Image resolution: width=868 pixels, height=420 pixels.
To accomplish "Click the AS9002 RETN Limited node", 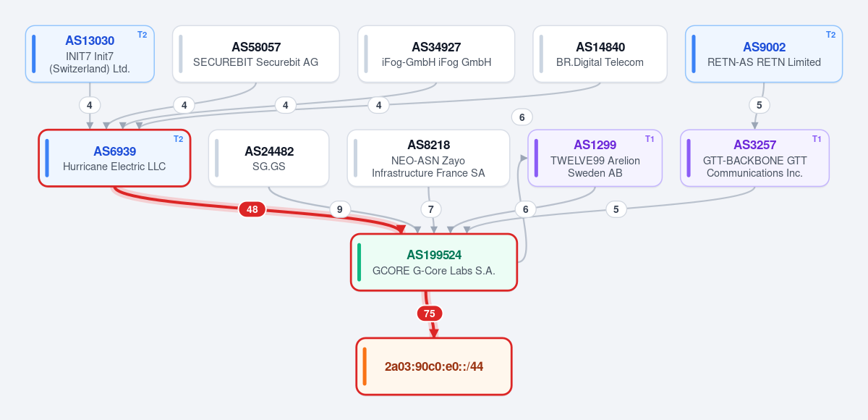I will (764, 54).
